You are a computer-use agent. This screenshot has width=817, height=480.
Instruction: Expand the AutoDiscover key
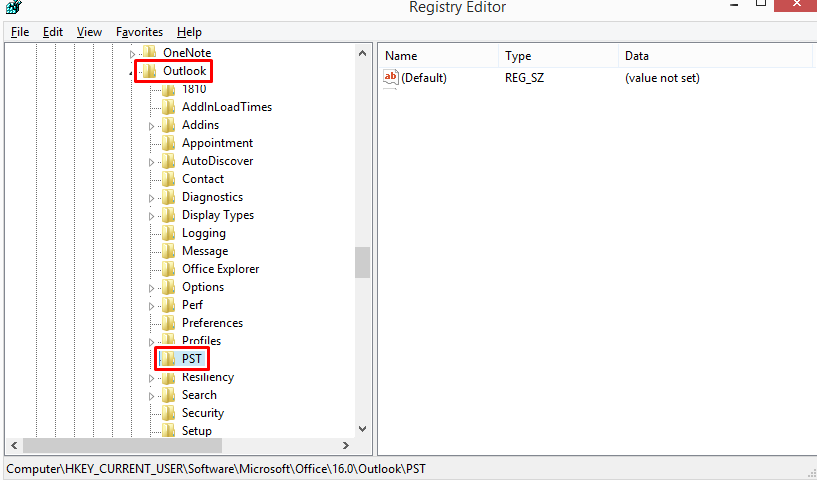click(x=152, y=162)
